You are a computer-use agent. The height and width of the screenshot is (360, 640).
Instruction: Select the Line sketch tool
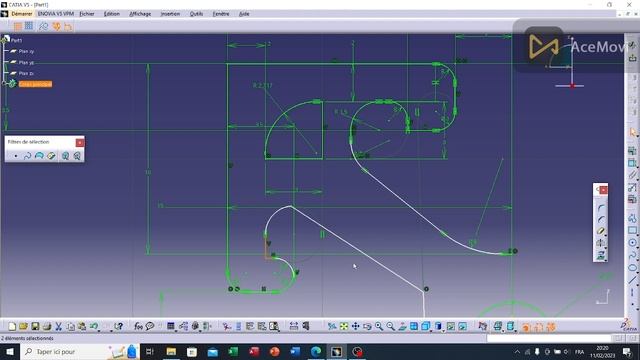click(632, 280)
